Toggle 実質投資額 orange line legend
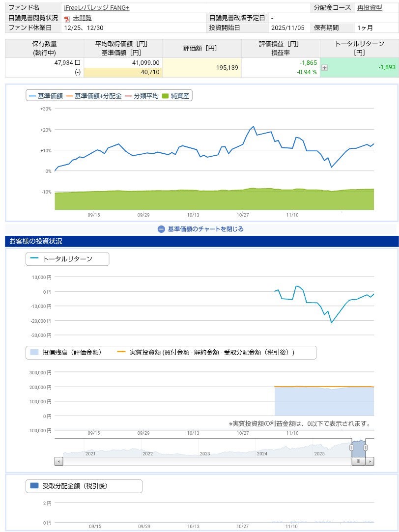 [x=206, y=352]
